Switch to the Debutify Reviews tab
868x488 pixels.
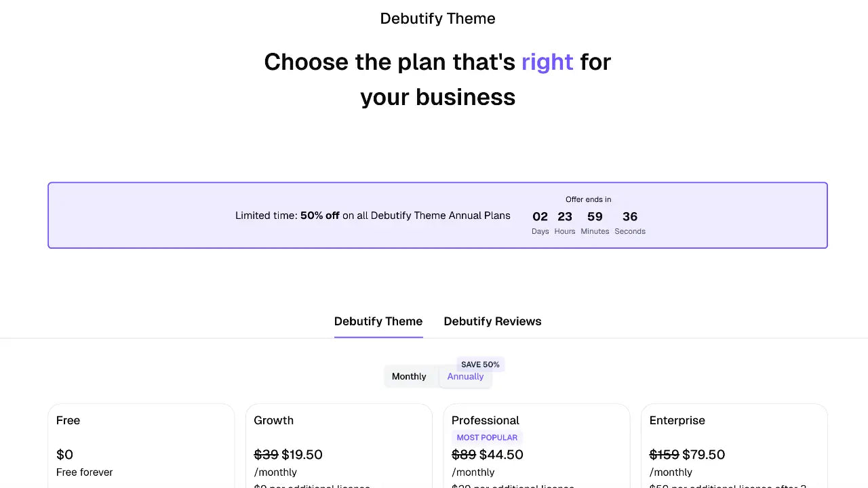[x=492, y=321]
